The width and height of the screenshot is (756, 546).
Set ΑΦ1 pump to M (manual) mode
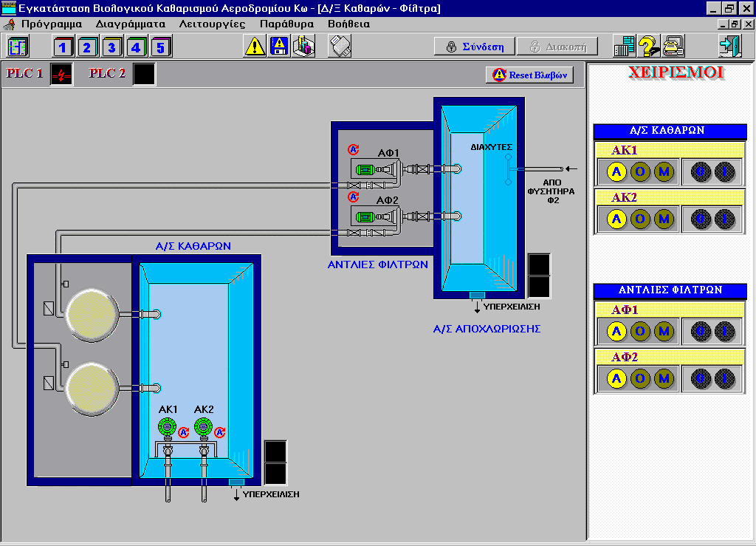664,330
